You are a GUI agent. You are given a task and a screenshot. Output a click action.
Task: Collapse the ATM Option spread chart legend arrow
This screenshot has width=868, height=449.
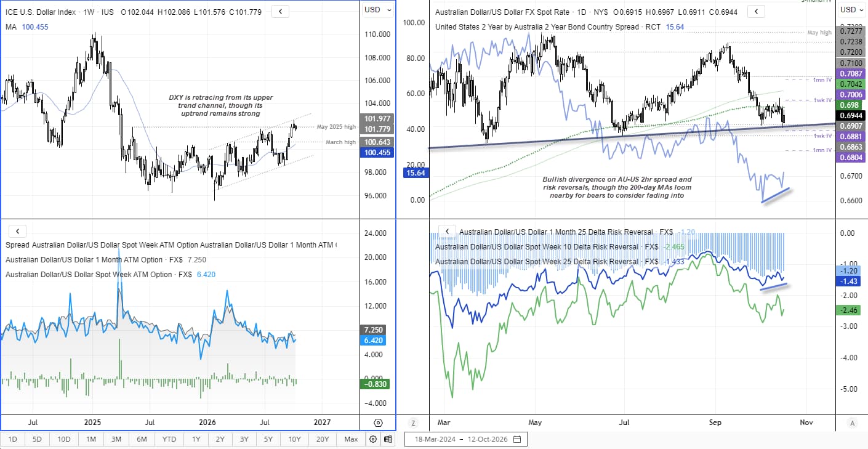(x=17, y=231)
